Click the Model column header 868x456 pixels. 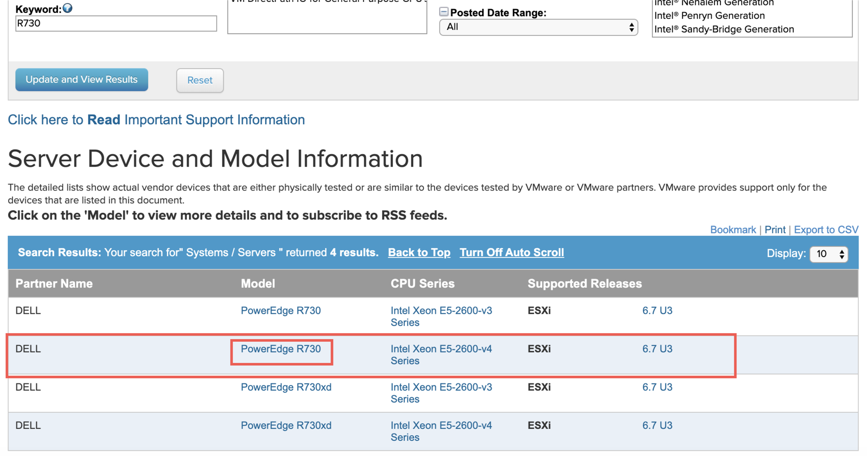tap(258, 283)
